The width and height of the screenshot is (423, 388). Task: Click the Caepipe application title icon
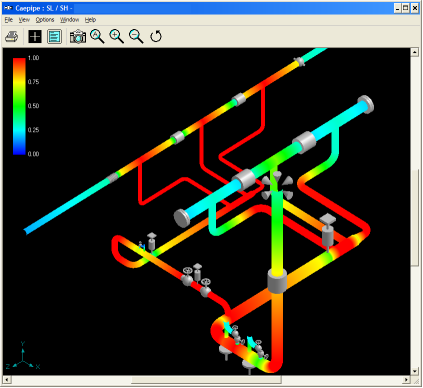coord(8,8)
